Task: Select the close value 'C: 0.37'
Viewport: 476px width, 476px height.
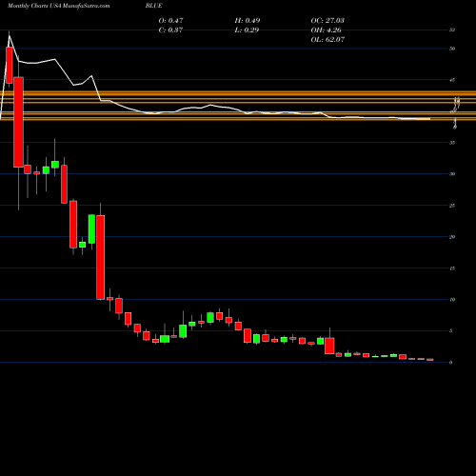Action: pos(170,30)
